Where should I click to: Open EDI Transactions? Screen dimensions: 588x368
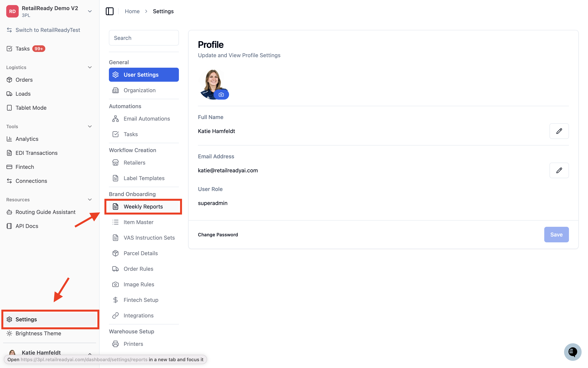[50, 153]
